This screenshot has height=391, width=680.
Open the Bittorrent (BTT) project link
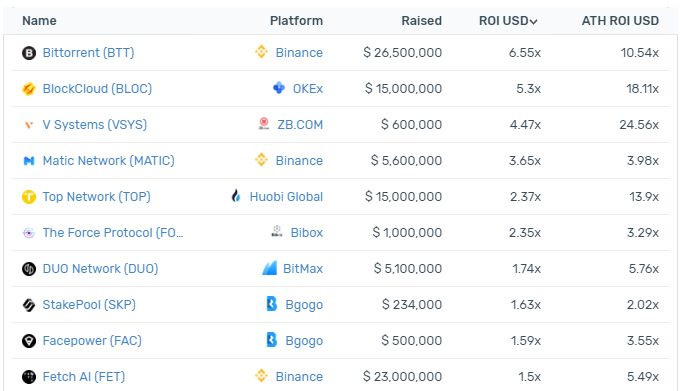coord(88,53)
